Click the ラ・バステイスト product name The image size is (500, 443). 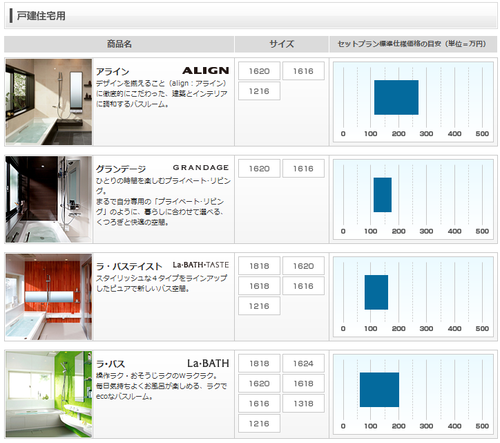(129, 266)
